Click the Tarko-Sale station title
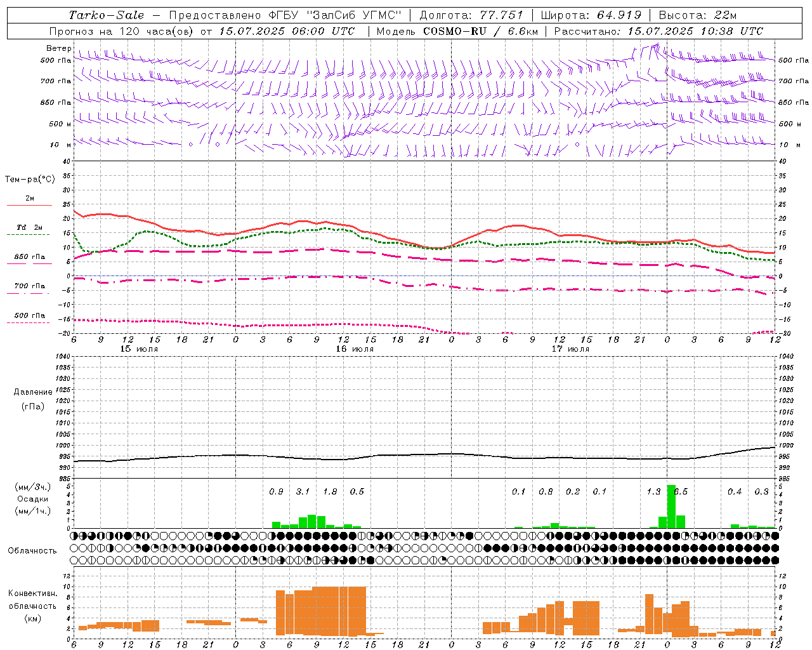 click(107, 15)
